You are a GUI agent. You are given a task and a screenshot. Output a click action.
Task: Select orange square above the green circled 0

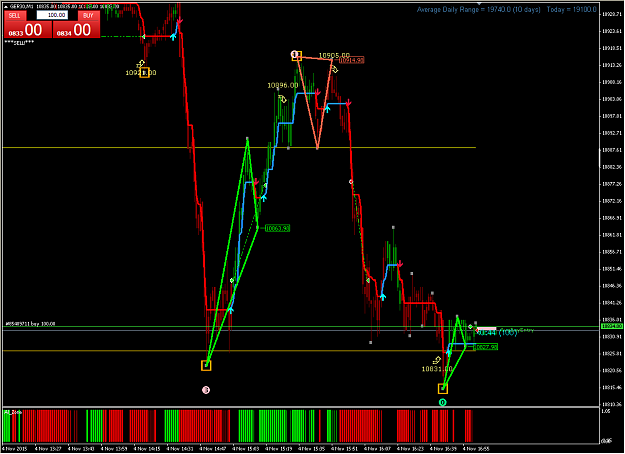[443, 388]
